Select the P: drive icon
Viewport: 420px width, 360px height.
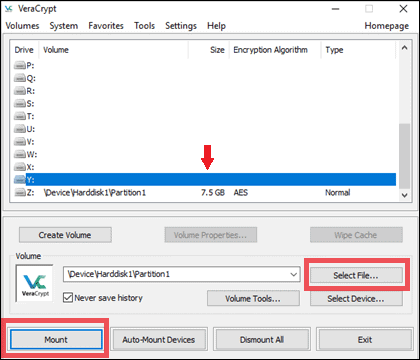pyautogui.click(x=20, y=66)
